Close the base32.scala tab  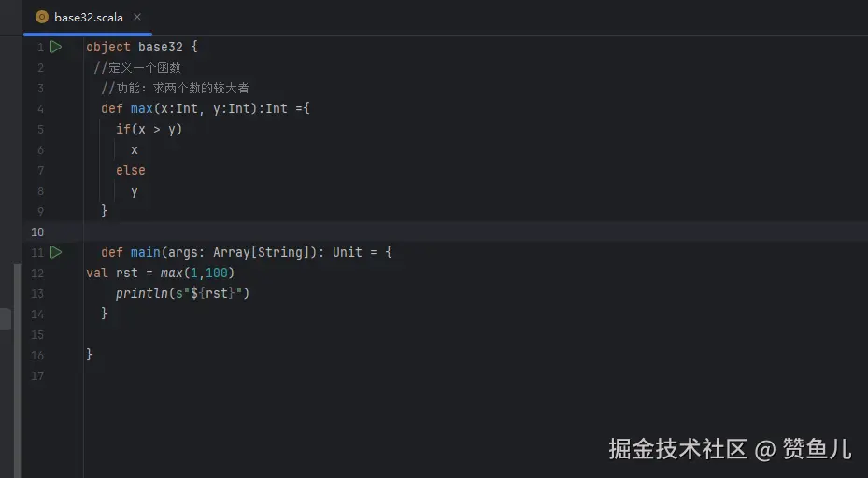pos(137,17)
